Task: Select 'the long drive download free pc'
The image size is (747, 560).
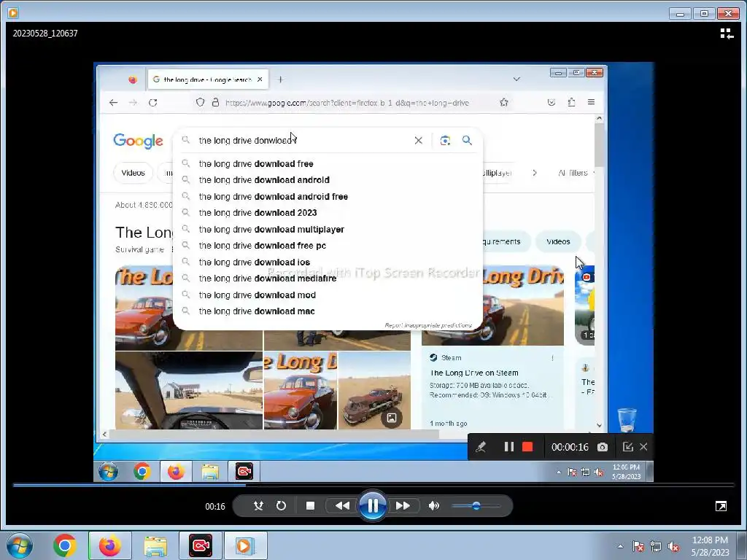Action: (x=328, y=246)
